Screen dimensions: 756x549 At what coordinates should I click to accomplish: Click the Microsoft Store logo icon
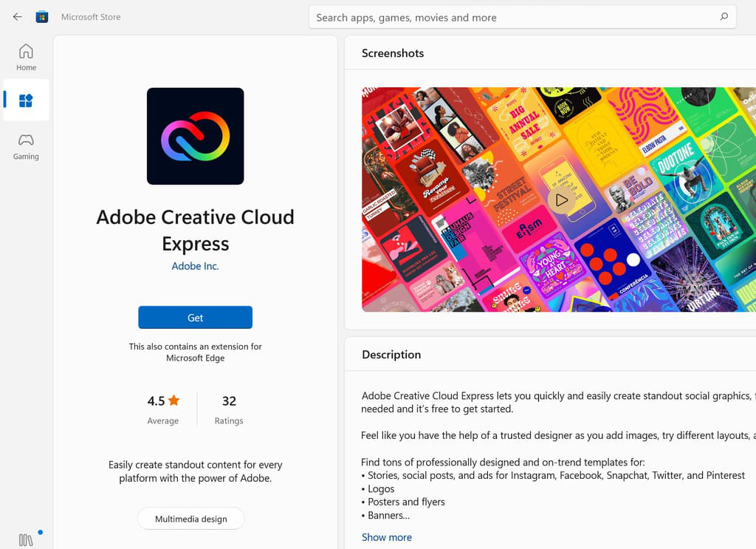(42, 16)
